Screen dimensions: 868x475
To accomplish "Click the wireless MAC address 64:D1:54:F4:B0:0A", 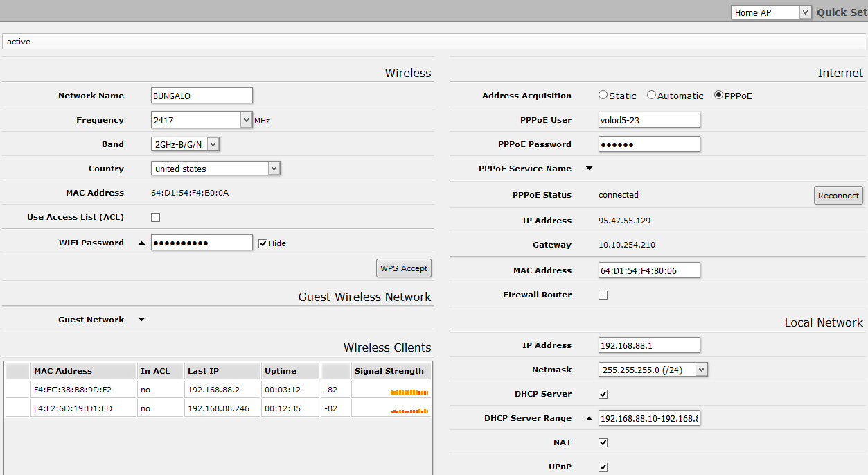I will [x=190, y=193].
